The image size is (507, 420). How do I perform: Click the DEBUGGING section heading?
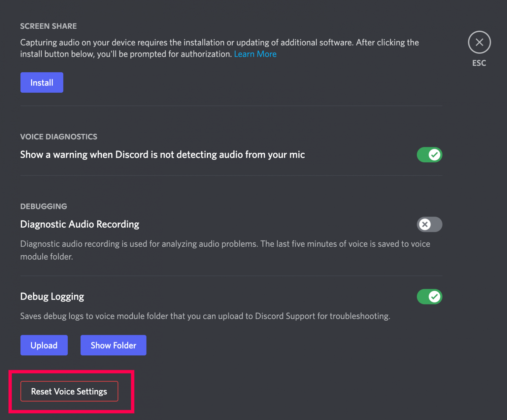43,206
